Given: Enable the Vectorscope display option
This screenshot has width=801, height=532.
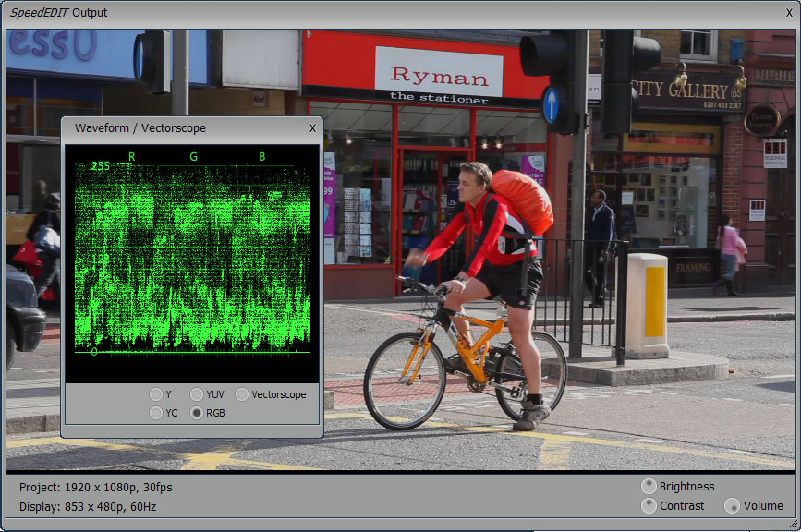Looking at the screenshot, I should [242, 394].
